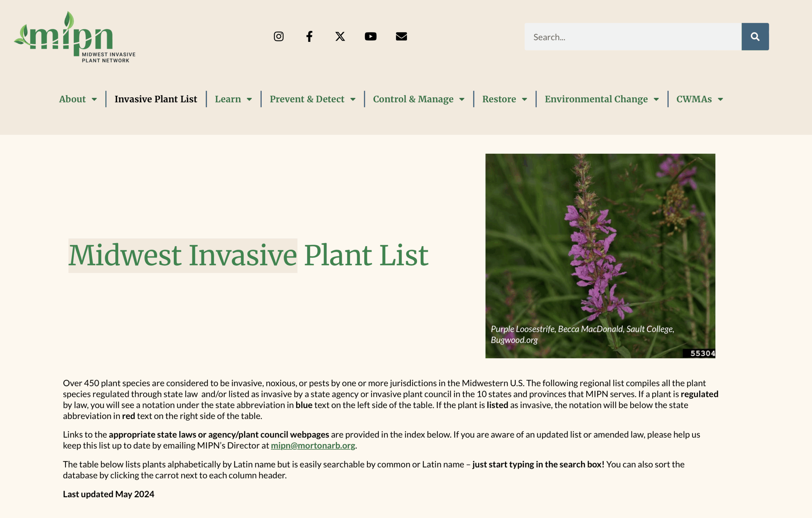Expand the Control & Manage dropdown arrow
Screen dimensions: 812x518
(462, 100)
